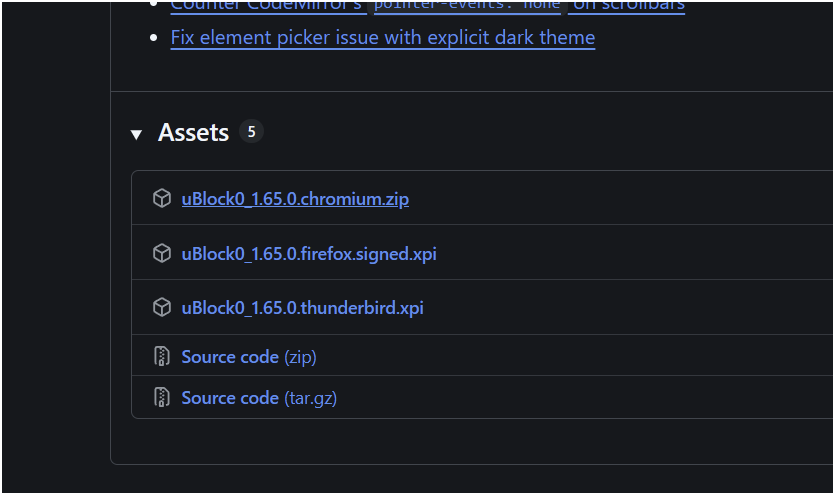Image resolution: width=835 pixels, height=495 pixels.
Task: Open the Source code tar.gz link
Action: pyautogui.click(x=259, y=398)
